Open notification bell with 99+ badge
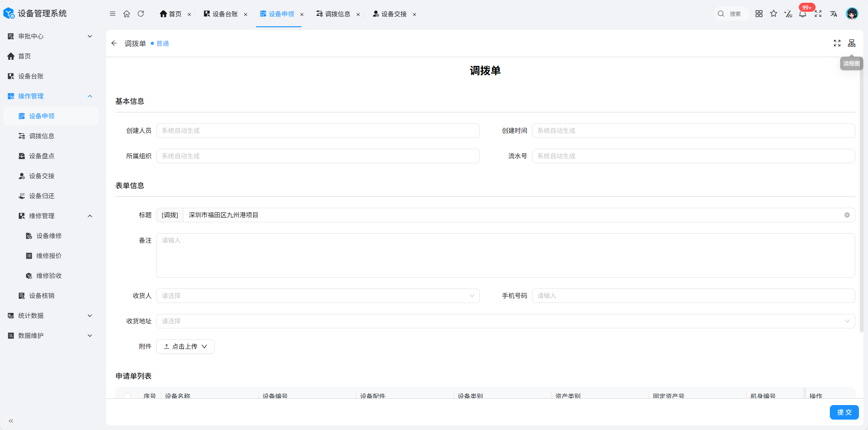 click(803, 14)
